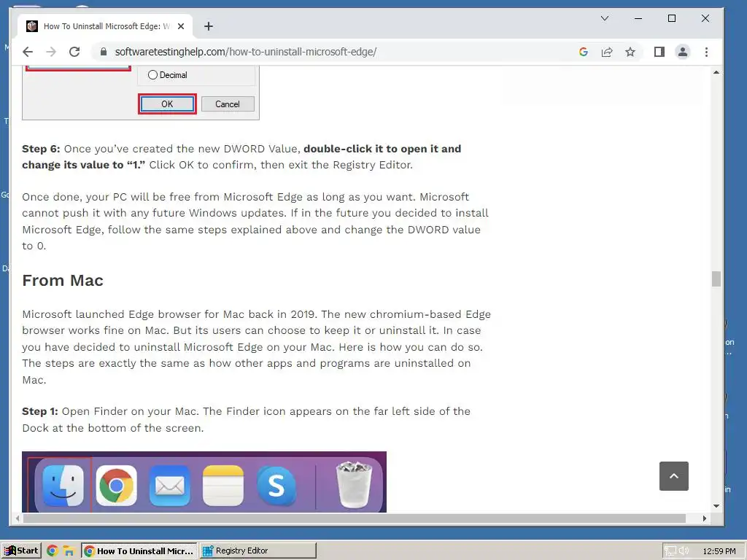
Task: Open Chrome's three-dot menu
Action: 706,52
